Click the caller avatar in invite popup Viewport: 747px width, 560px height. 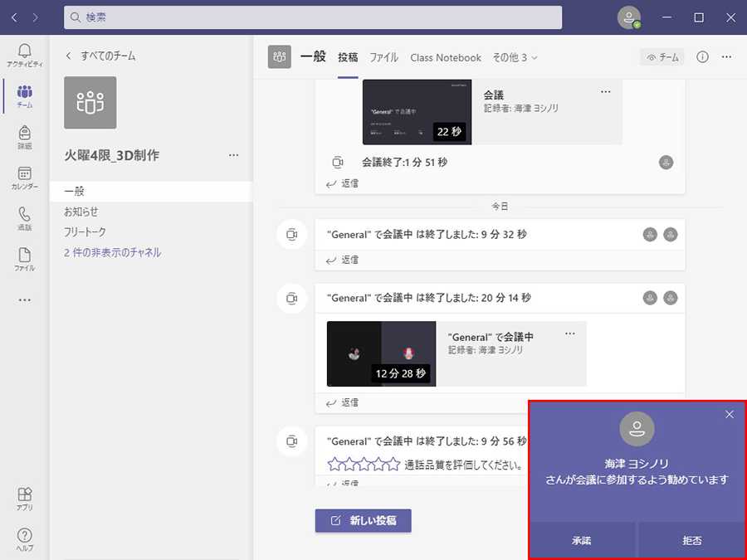pyautogui.click(x=637, y=429)
